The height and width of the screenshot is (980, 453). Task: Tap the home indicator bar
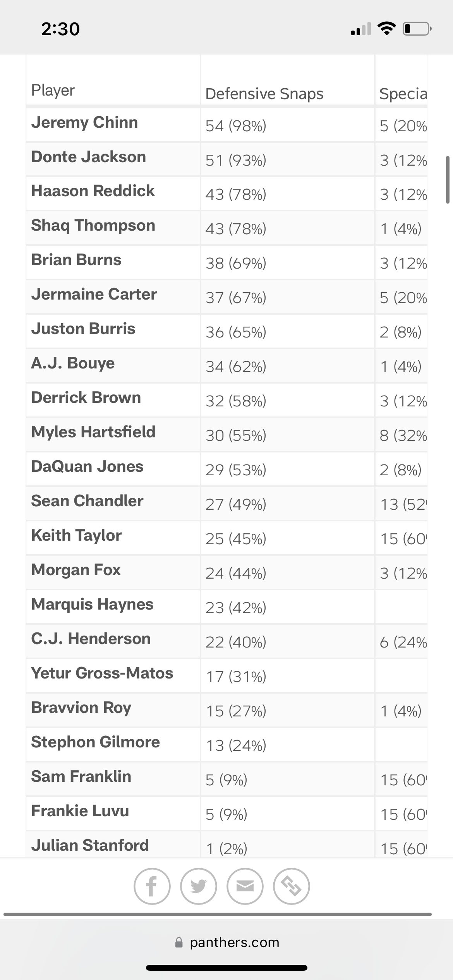coord(226,968)
